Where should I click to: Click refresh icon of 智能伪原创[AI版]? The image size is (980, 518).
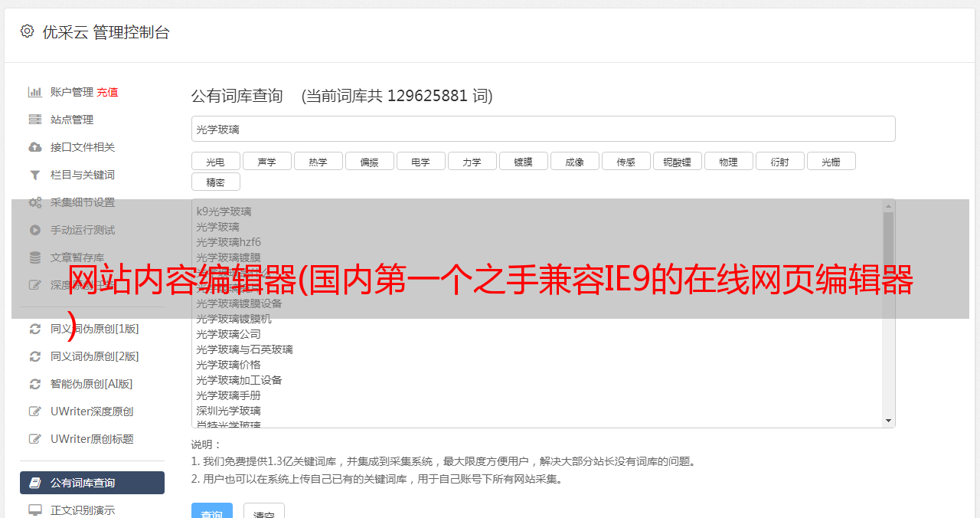[34, 384]
